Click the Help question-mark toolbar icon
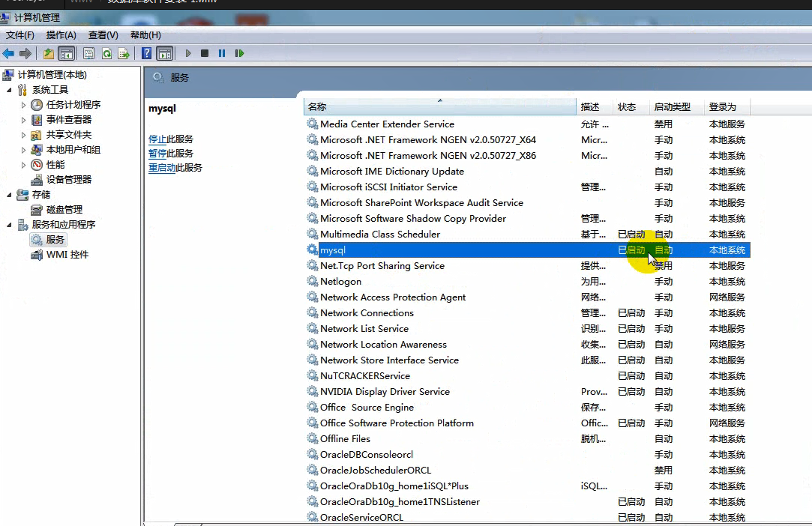This screenshot has width=812, height=526. [x=145, y=52]
